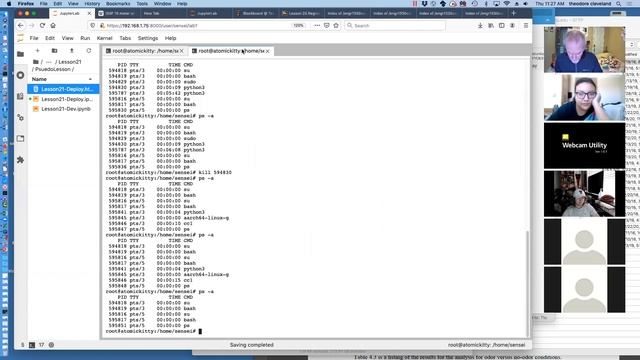Open the JupyterLab Tabs menu
The width and height of the screenshot is (640, 360).
click(125, 38)
